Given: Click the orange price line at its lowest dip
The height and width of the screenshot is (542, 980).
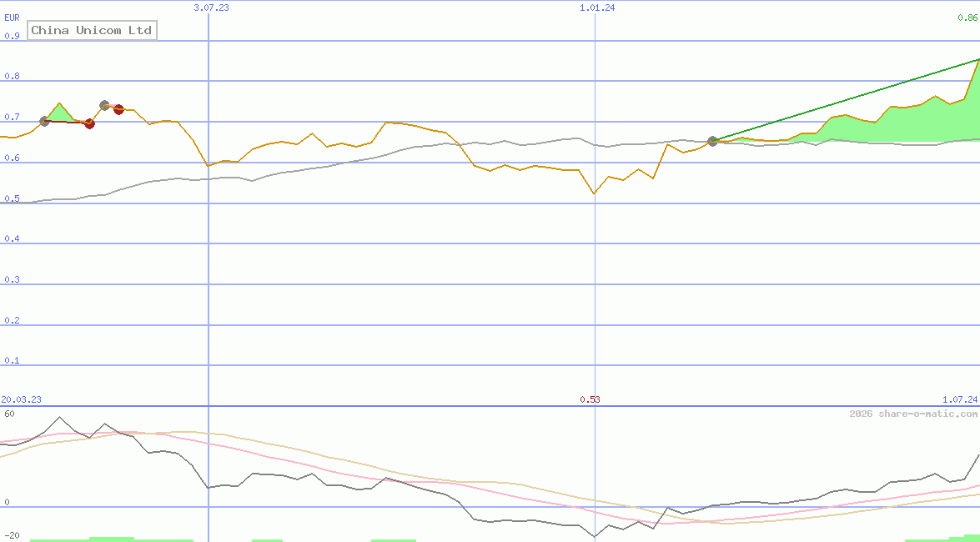Looking at the screenshot, I should pyautogui.click(x=594, y=193).
